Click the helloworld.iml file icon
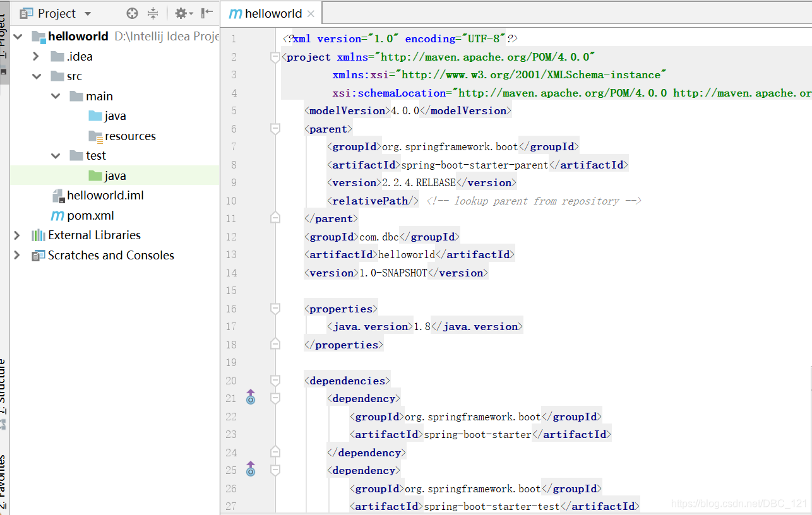Screen dimensions: 812x515 58,196
